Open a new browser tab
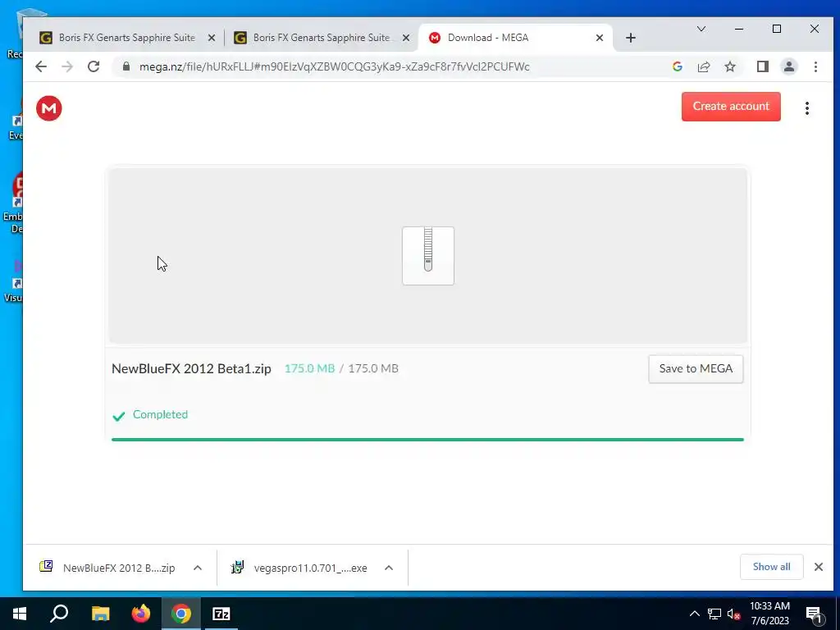The image size is (840, 630). click(631, 38)
